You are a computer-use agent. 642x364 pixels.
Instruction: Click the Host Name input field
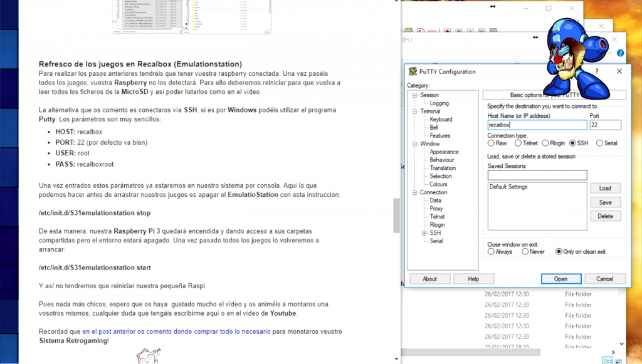[537, 125]
